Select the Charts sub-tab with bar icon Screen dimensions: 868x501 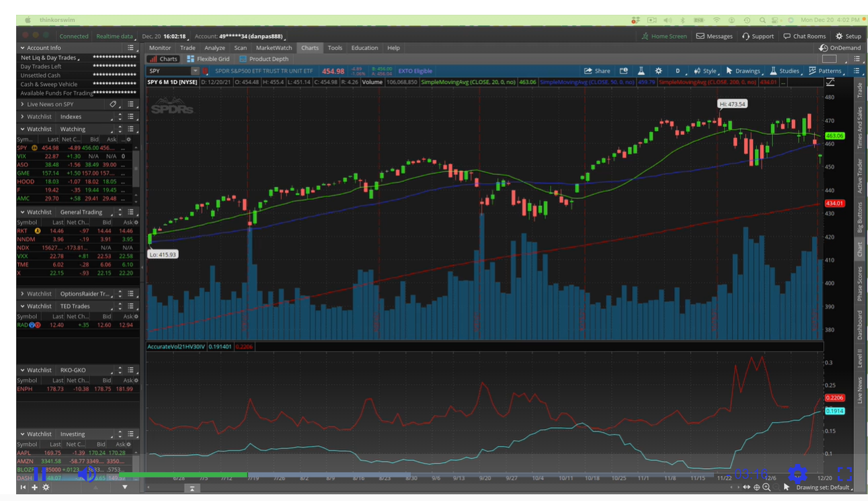click(x=163, y=59)
